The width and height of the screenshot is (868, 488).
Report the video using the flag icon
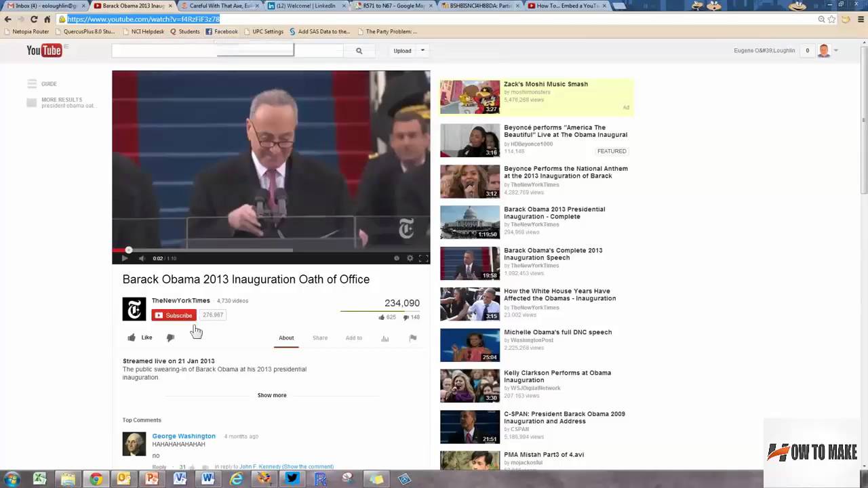pyautogui.click(x=413, y=338)
